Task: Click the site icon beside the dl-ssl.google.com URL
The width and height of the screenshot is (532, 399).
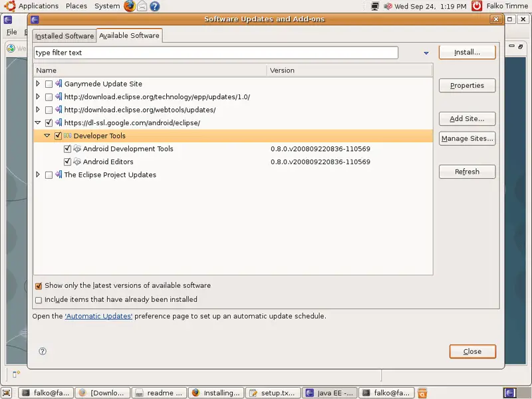Action: (59, 122)
